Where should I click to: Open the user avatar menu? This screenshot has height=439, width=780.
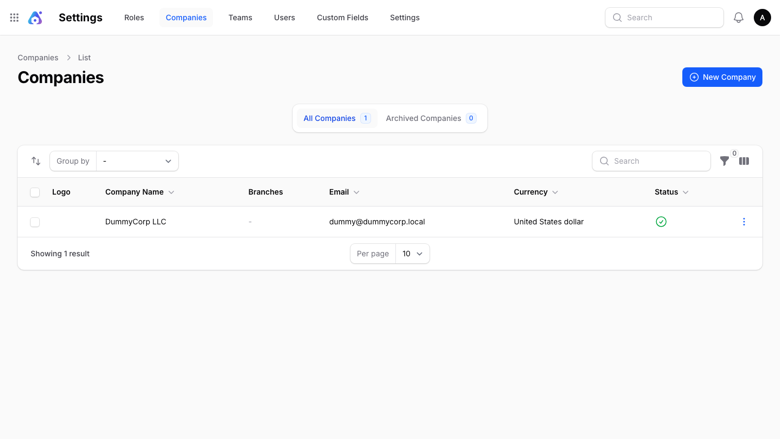[x=762, y=17]
